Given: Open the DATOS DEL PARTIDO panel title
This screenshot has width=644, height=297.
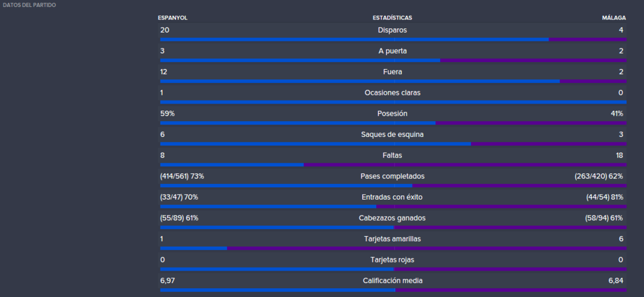Looking at the screenshot, I should click(x=30, y=5).
